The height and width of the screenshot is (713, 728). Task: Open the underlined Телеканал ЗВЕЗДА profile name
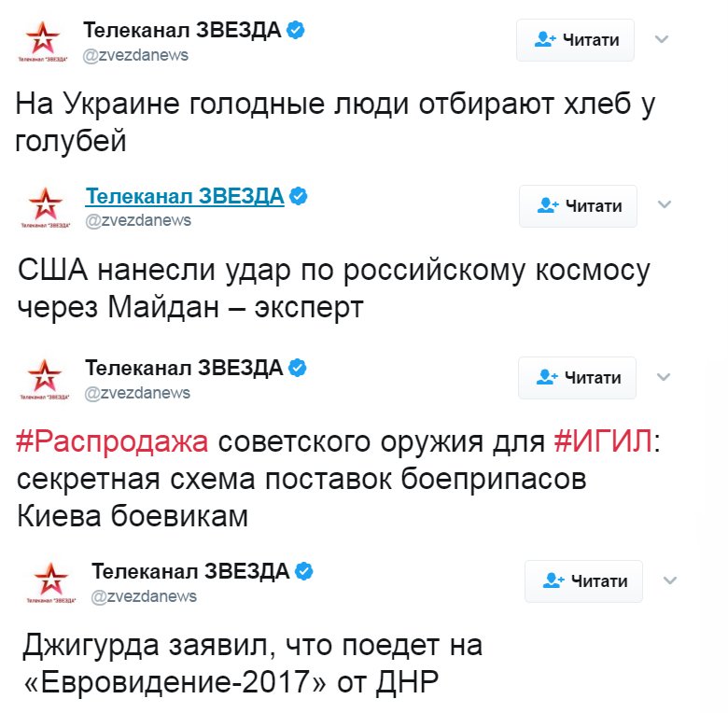point(184,196)
